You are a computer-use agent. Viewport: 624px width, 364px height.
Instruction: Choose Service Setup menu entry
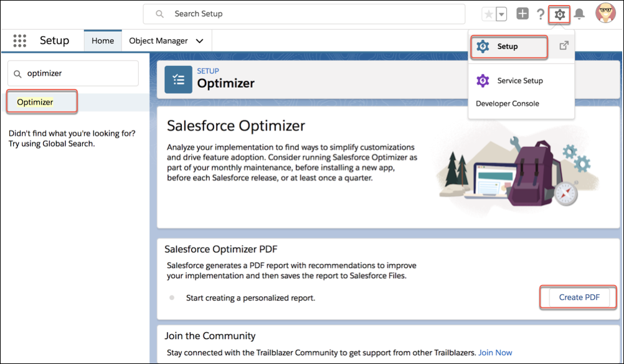(520, 81)
